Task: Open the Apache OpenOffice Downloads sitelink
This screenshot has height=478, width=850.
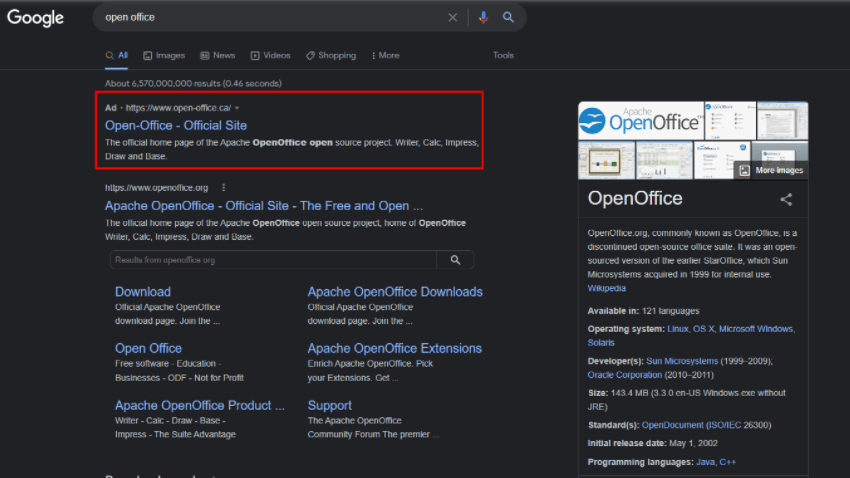Action: (395, 292)
